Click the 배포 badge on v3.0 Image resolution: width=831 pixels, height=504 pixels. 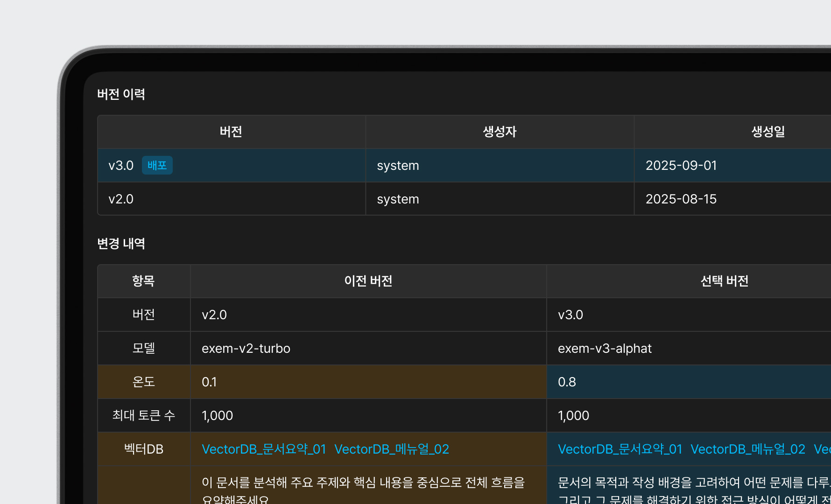(x=157, y=166)
